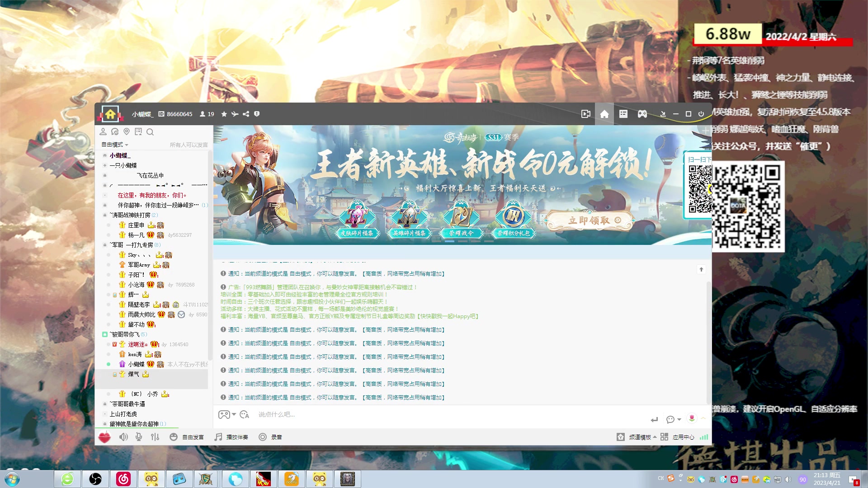Click the location pin icon in sidebar
This screenshot has height=488, width=868.
(x=127, y=132)
